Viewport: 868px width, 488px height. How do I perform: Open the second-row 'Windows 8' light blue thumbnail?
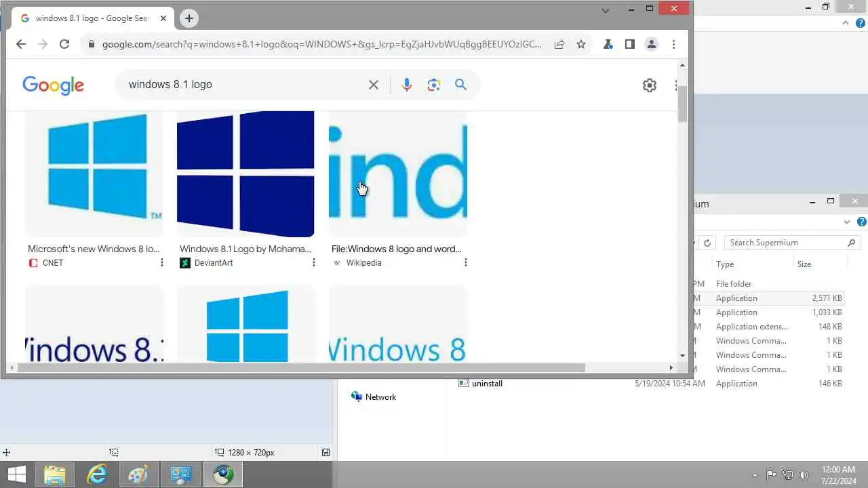[x=398, y=324]
